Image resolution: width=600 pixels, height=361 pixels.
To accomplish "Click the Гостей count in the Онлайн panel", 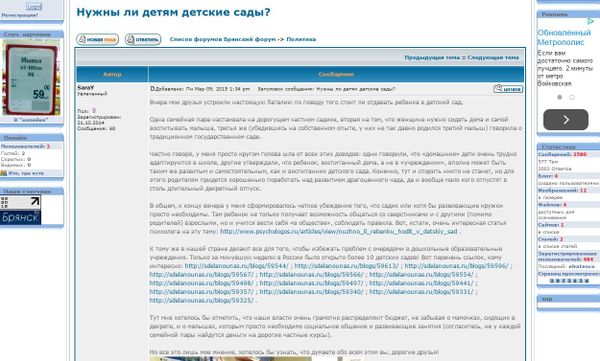I will pos(23,153).
